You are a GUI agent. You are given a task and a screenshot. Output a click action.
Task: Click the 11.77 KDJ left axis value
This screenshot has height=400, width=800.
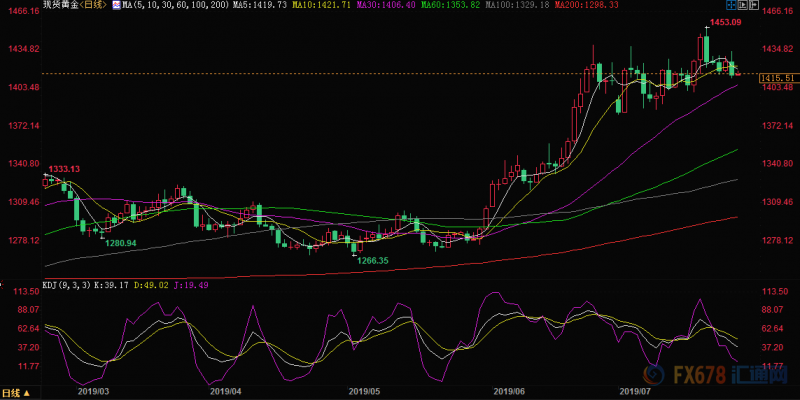[28, 366]
